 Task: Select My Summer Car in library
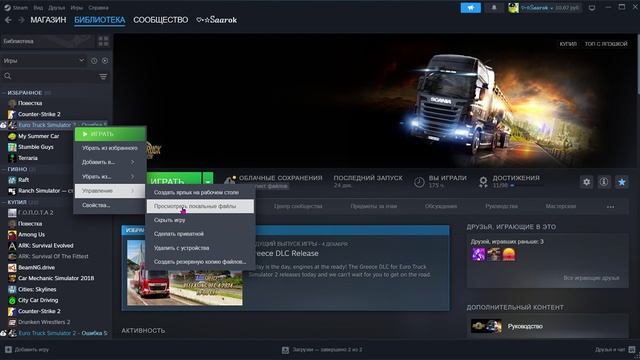(38, 136)
